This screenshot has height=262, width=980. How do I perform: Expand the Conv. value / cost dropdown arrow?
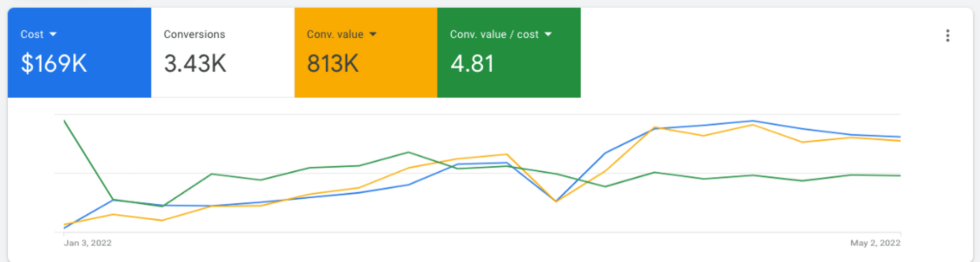pos(548,34)
